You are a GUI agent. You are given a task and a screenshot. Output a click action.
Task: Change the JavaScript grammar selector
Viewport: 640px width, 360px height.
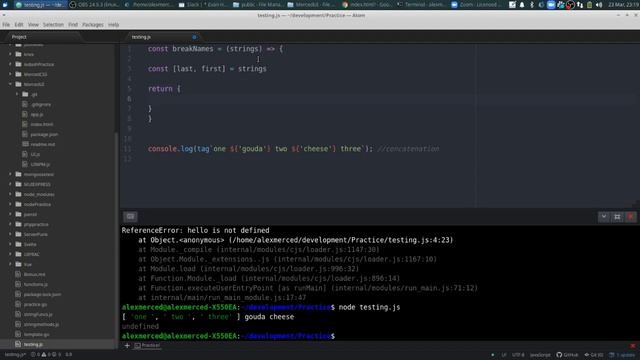coord(540,355)
